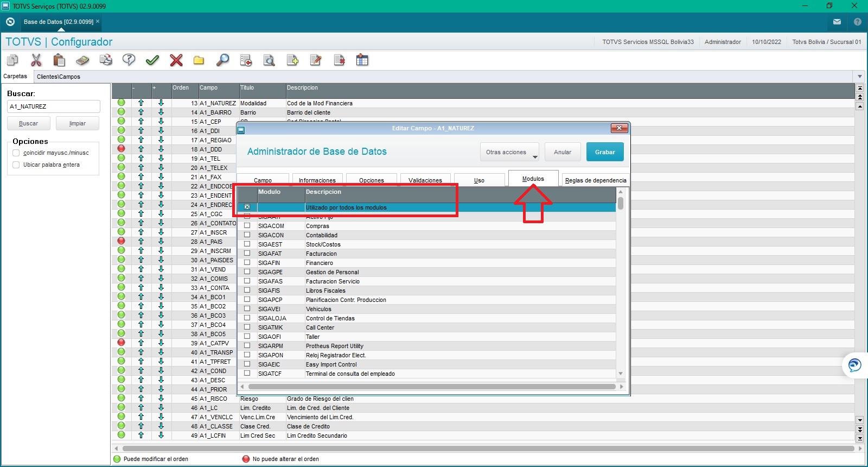This screenshot has height=467, width=868.
Task: Move A1_NATUREZ row up with arrow
Action: tap(141, 103)
